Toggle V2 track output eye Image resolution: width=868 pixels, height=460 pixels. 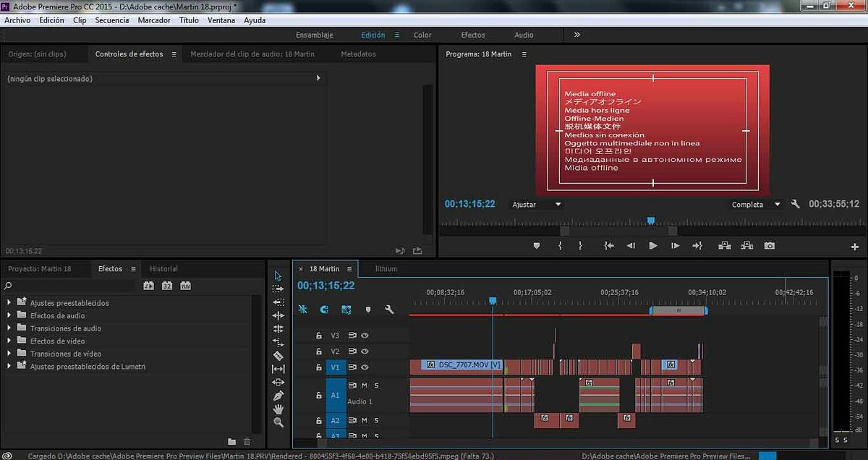click(x=365, y=352)
